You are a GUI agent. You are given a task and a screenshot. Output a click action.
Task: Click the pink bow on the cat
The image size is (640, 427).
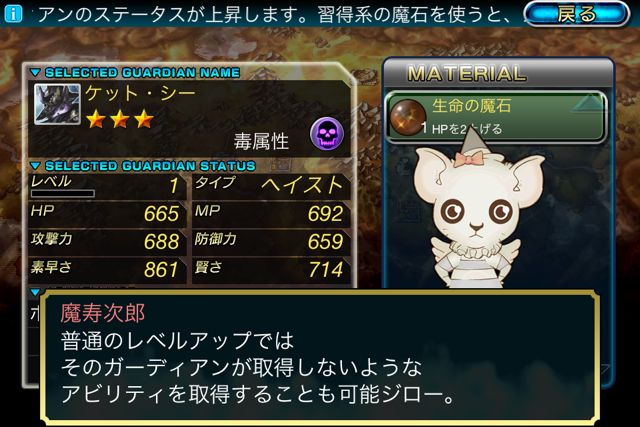pyautogui.click(x=469, y=160)
